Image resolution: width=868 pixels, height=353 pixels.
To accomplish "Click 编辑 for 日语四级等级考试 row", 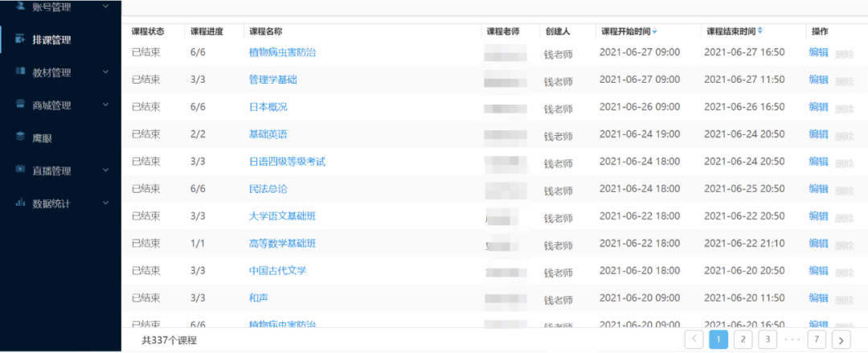I will click(x=818, y=162).
